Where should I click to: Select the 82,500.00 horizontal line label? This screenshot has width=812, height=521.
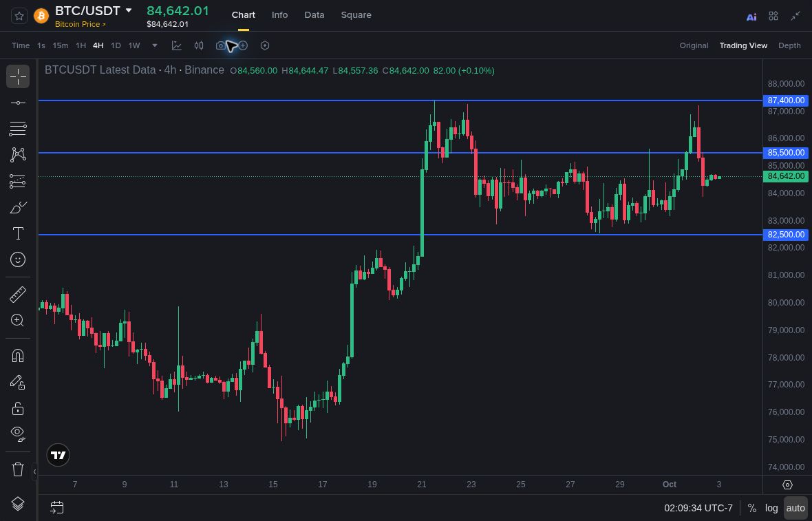coord(786,235)
